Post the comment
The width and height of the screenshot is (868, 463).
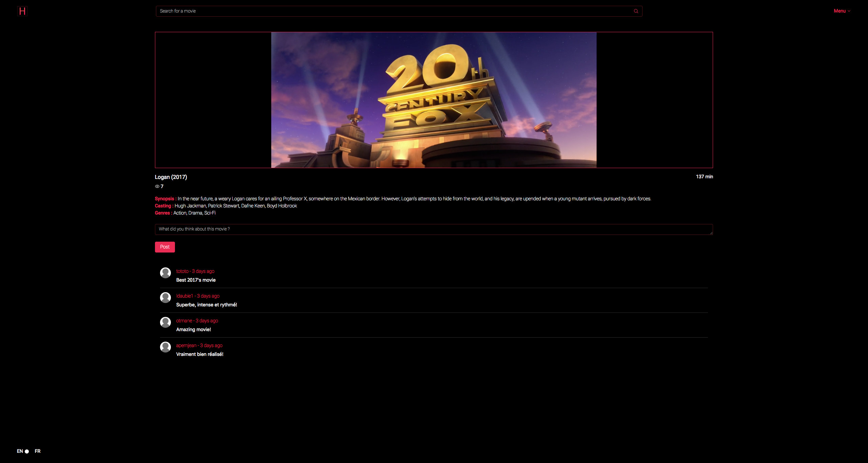click(165, 247)
